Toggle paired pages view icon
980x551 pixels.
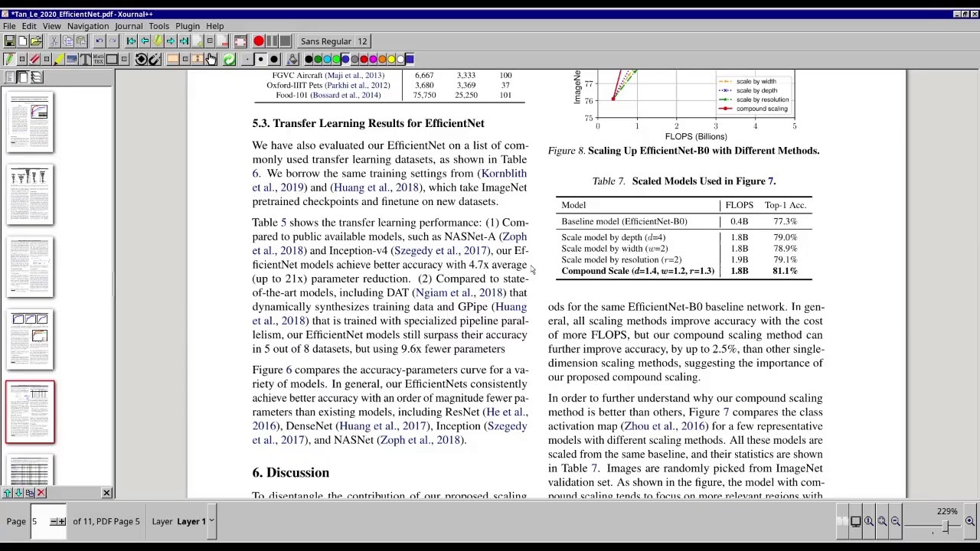(x=843, y=521)
